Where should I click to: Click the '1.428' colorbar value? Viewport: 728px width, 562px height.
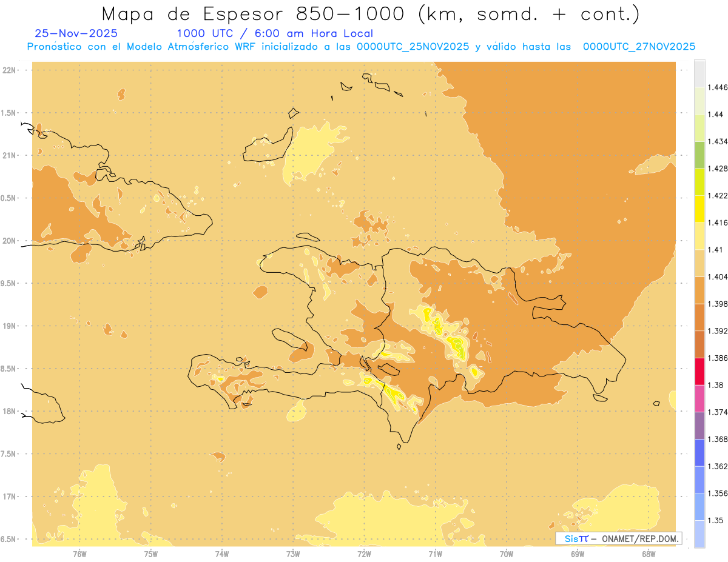click(x=718, y=169)
